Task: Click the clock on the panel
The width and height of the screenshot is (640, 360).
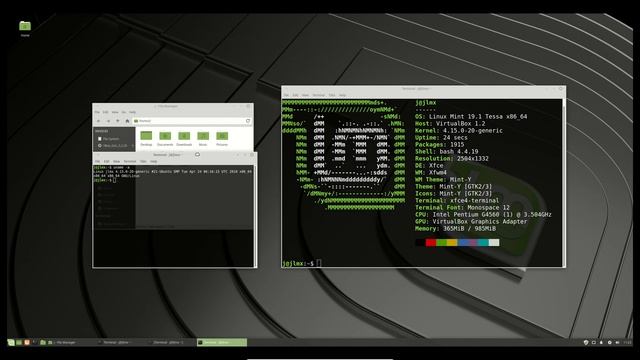Action: [x=627, y=342]
